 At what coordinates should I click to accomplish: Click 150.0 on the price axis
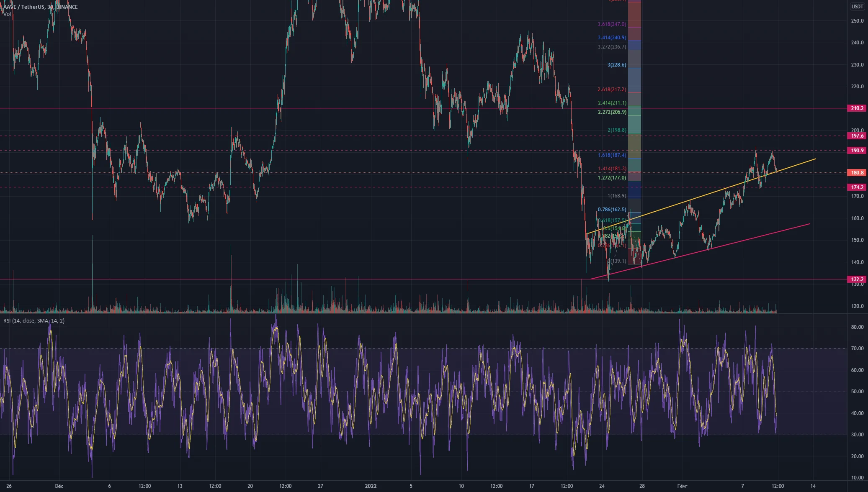(857, 240)
